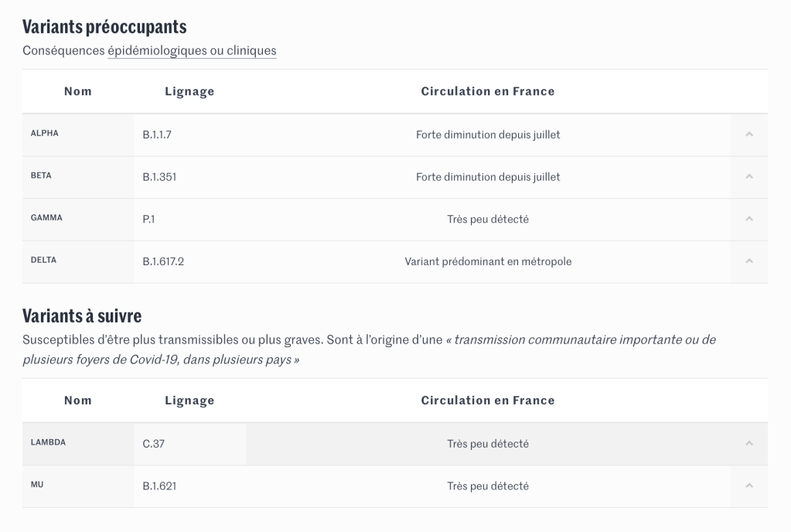
Task: Open the "épidémiologiques ou cliniques" link
Action: pos(192,51)
